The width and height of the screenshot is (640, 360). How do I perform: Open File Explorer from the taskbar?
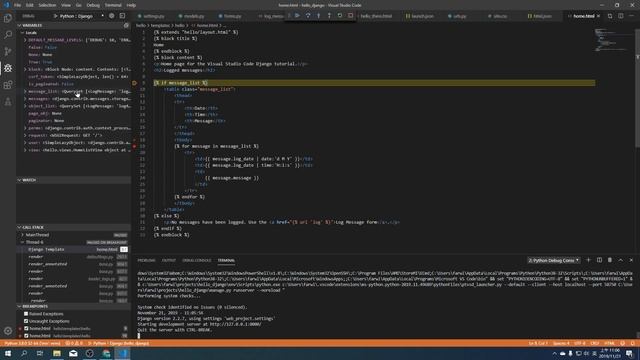tap(57, 353)
